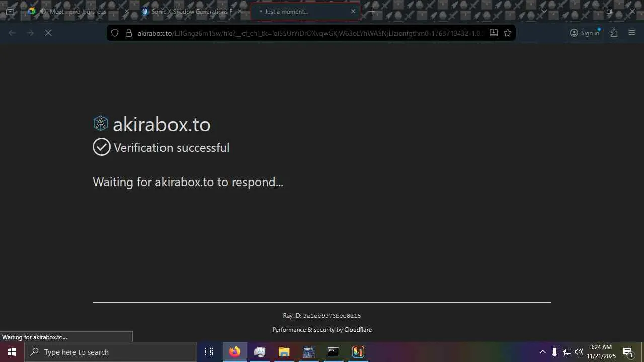View site security lock information
The image size is (644, 362).
[x=129, y=33]
